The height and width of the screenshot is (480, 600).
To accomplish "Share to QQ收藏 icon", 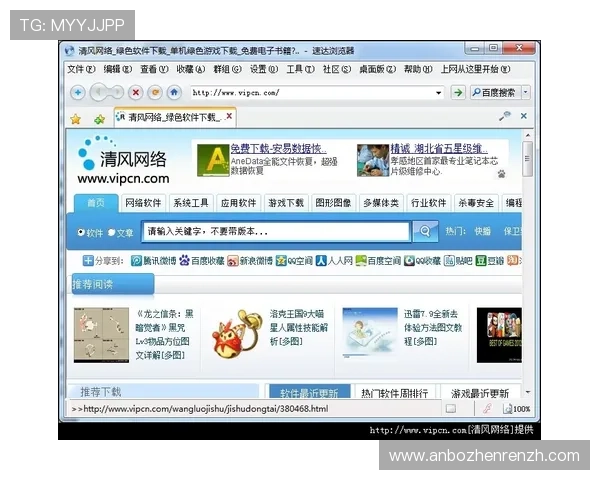I will 409,261.
